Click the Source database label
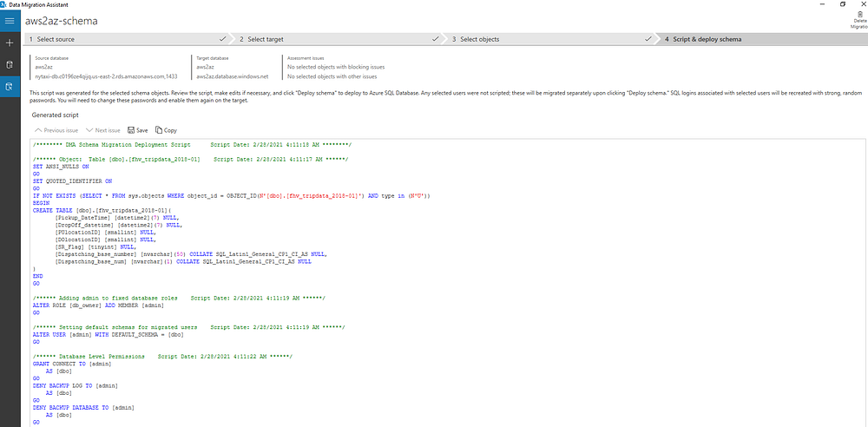This screenshot has height=427, width=868. click(x=51, y=57)
